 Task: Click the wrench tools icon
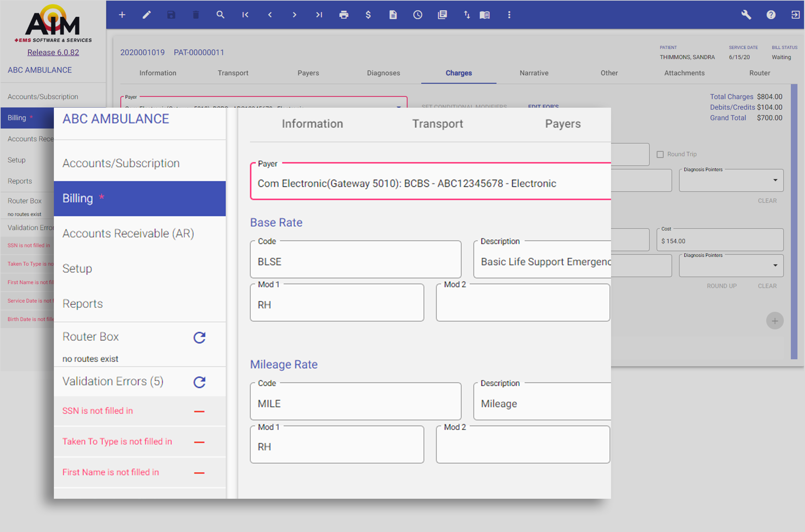pyautogui.click(x=746, y=15)
